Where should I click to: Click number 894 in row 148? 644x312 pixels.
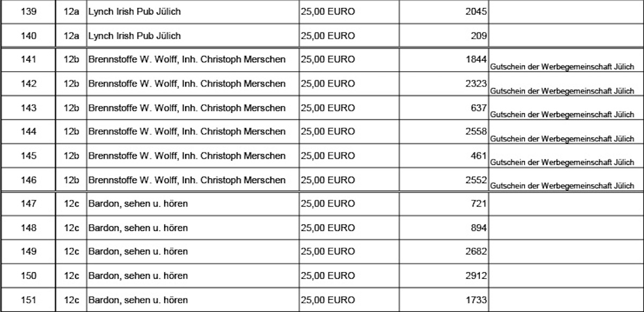coord(479,228)
